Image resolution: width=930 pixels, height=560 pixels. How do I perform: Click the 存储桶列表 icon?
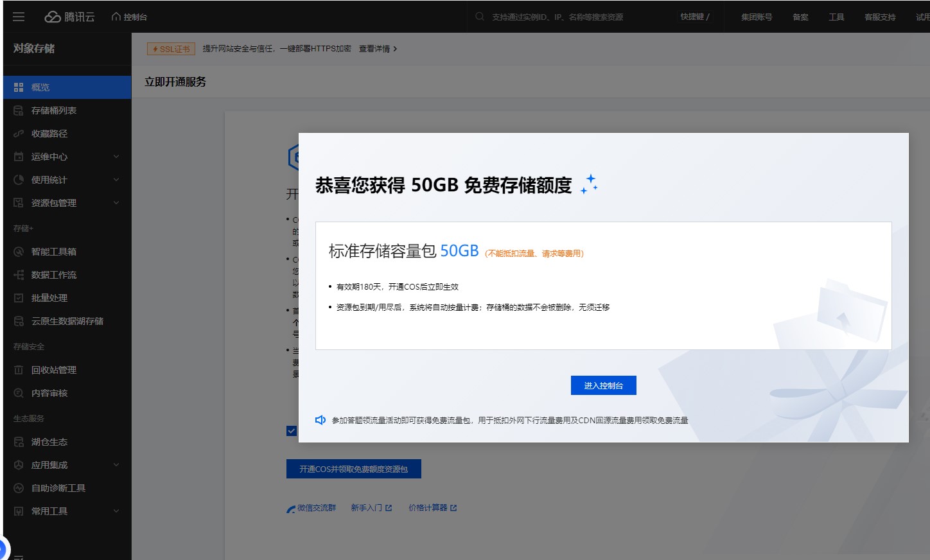click(x=19, y=110)
